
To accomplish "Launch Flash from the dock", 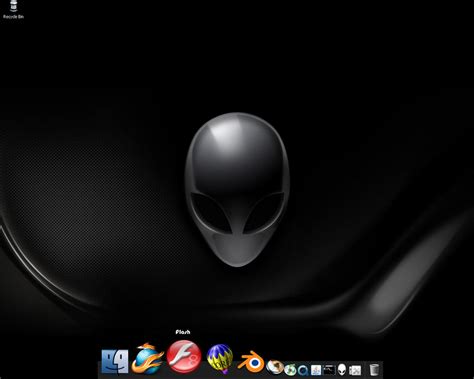I will point(184,356).
